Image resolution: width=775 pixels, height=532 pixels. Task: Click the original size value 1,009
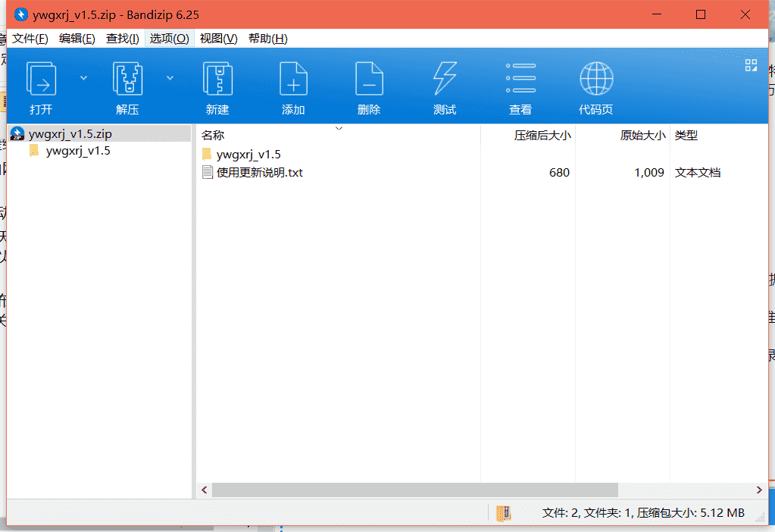649,173
